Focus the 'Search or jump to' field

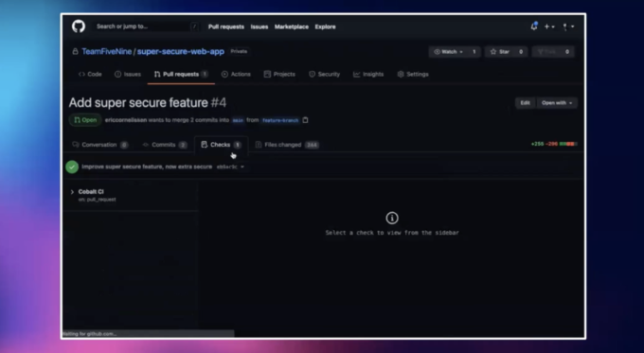tap(147, 26)
